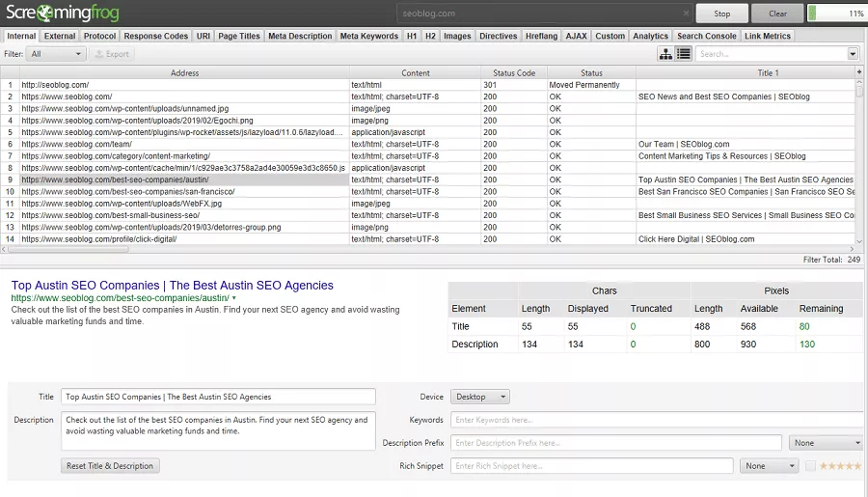The width and height of the screenshot is (868, 497).
Task: Open the Device Desktop dropdown
Action: [x=480, y=397]
